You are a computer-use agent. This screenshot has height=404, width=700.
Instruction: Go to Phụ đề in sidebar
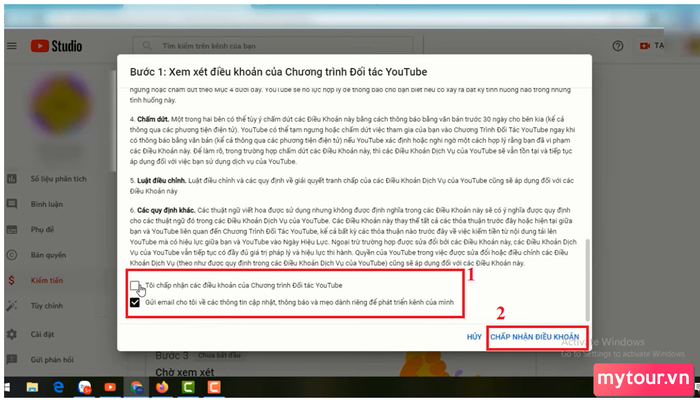[42, 229]
